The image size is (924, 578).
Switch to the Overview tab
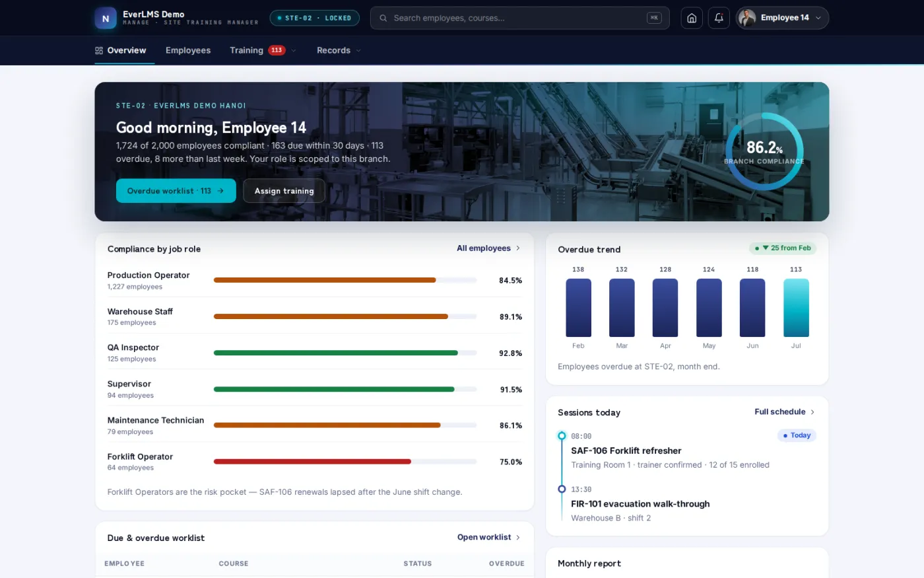point(125,50)
